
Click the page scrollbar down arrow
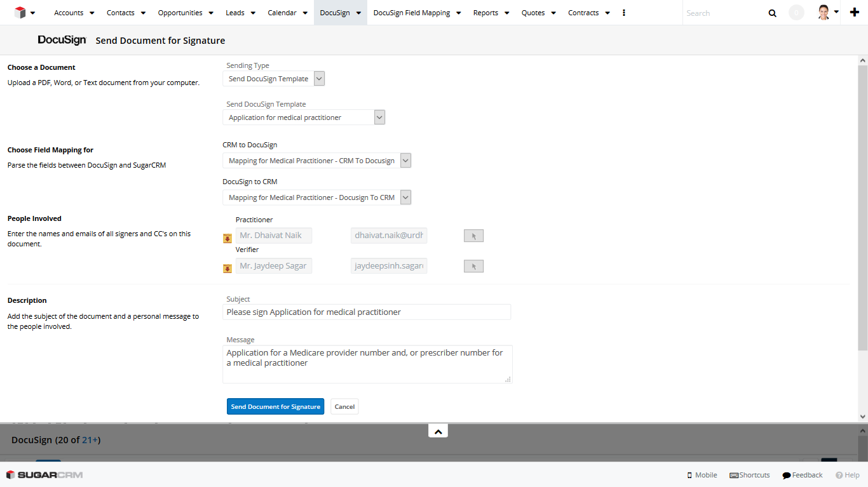coord(863,417)
